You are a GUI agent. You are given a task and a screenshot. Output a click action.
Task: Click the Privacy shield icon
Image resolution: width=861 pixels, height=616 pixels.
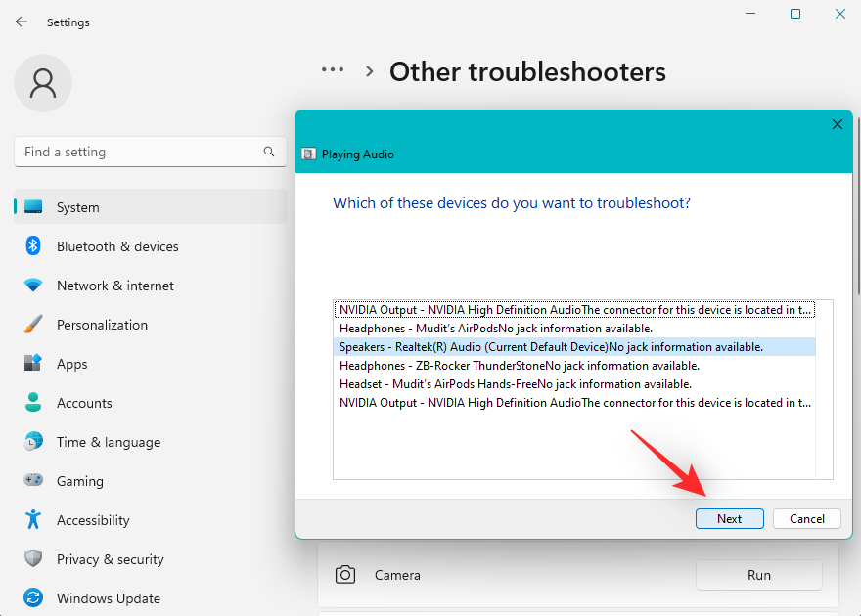point(33,559)
